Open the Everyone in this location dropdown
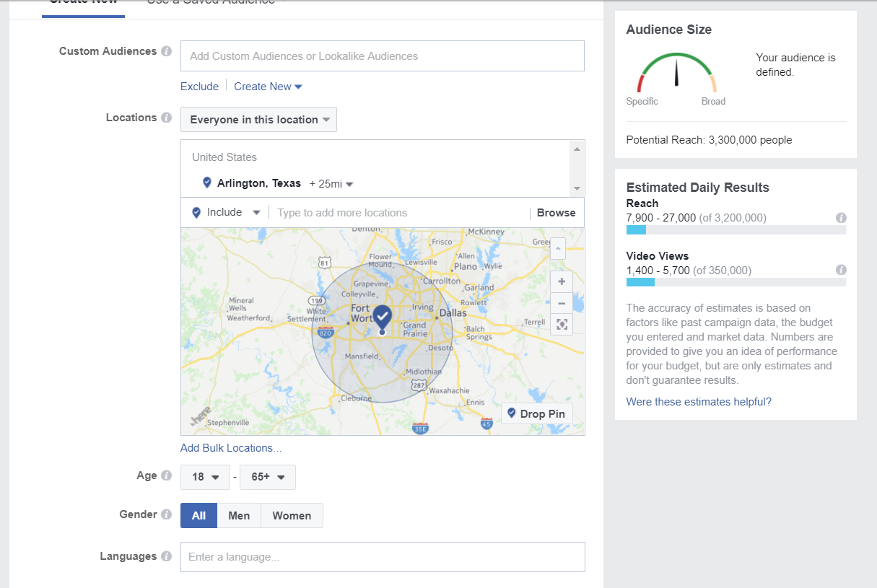 point(258,120)
